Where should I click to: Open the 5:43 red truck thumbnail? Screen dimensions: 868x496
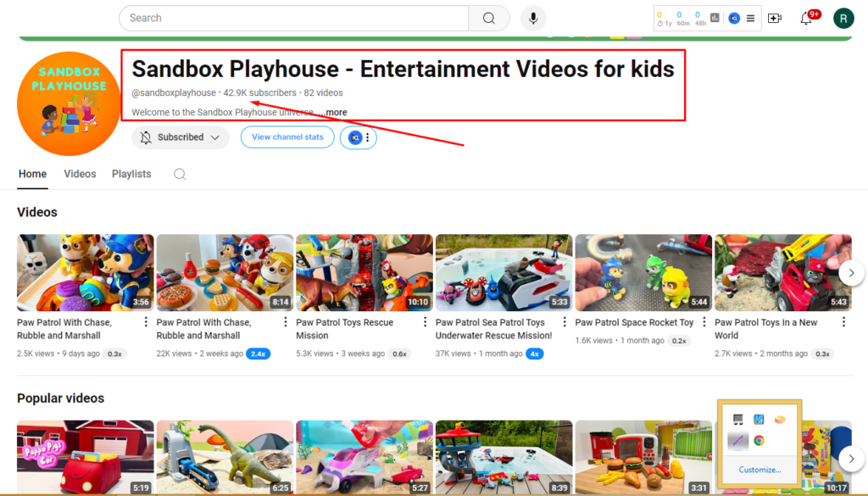(x=782, y=272)
